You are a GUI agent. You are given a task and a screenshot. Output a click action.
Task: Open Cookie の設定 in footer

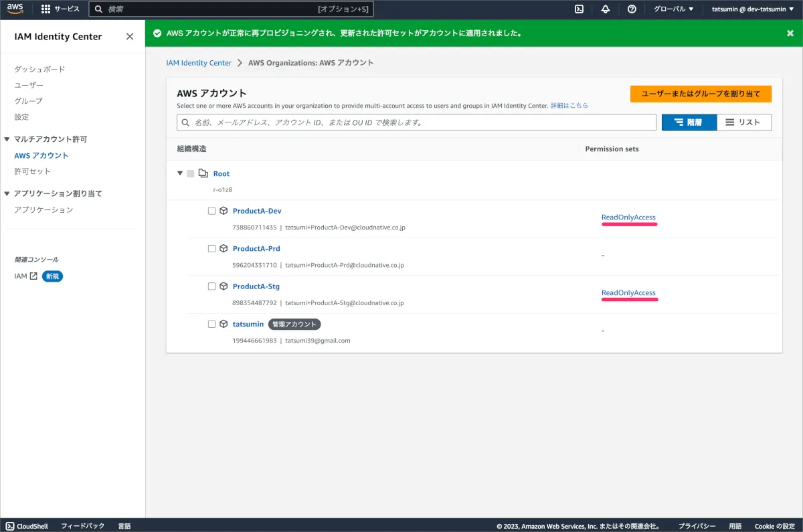(775, 526)
